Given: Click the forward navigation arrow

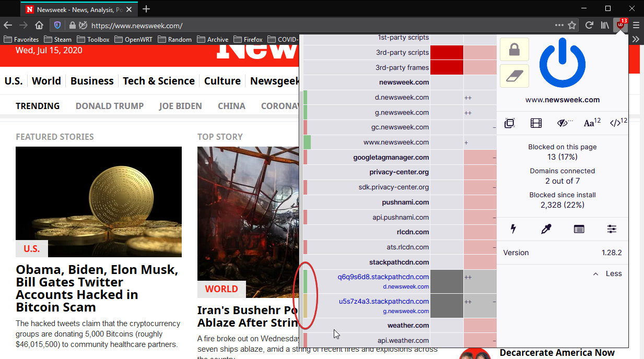Looking at the screenshot, I should 24,25.
